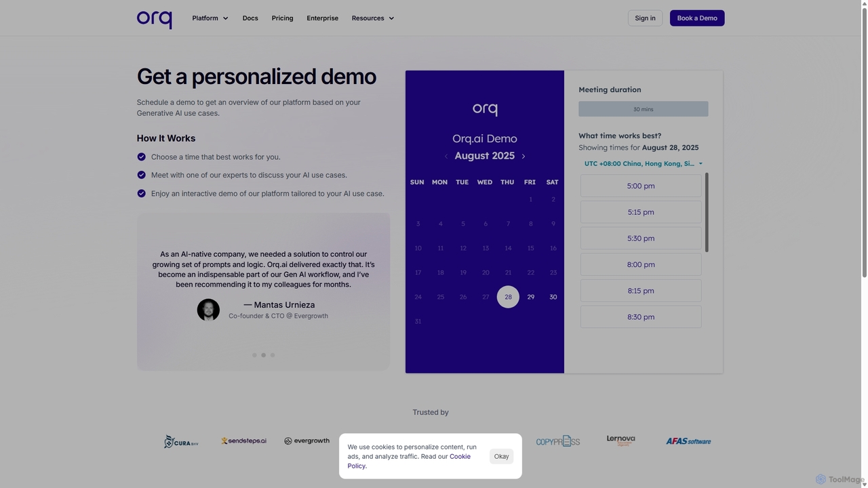Click Mantas Urnieza's profile photo

208,310
